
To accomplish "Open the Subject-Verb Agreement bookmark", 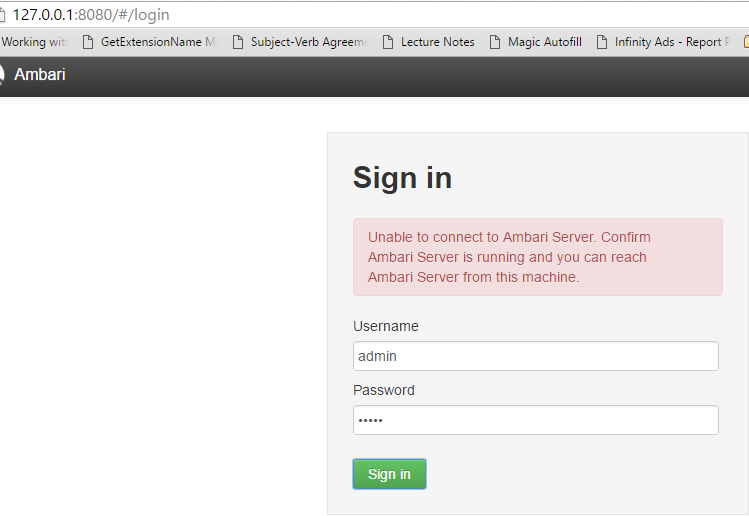I will pyautogui.click(x=301, y=42).
